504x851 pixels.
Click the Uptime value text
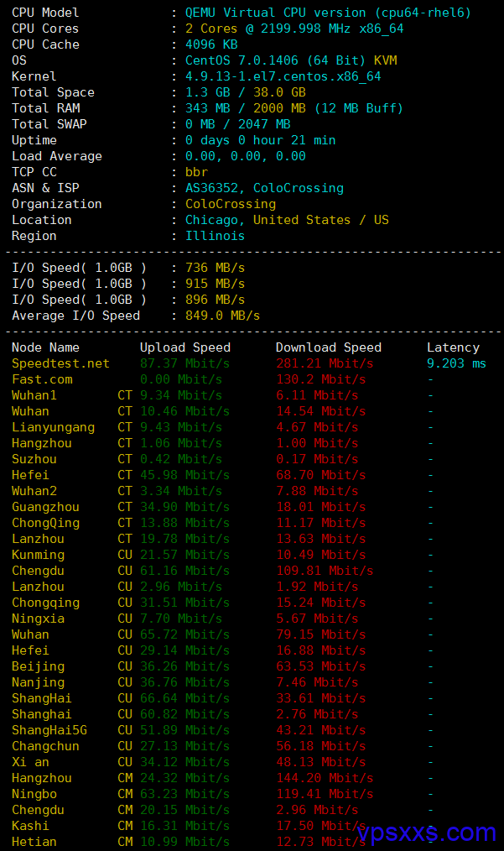point(260,140)
